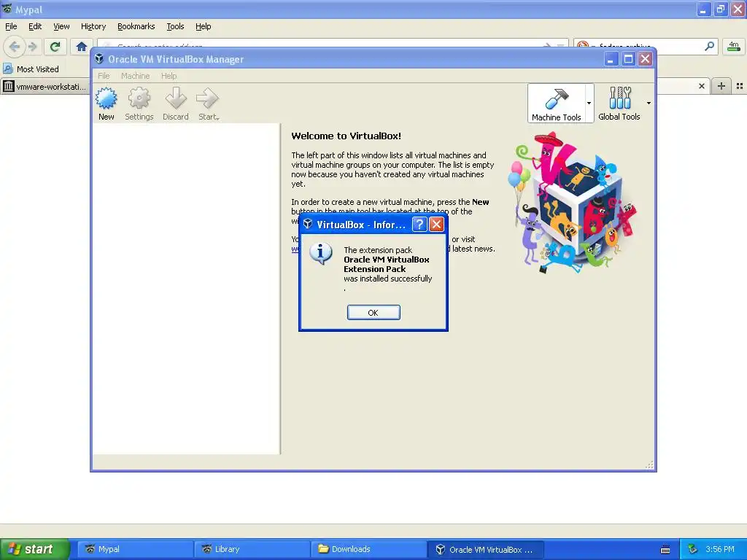Select the vmware-workstati... browser tab
Image resolution: width=747 pixels, height=560 pixels.
pyautogui.click(x=45, y=86)
